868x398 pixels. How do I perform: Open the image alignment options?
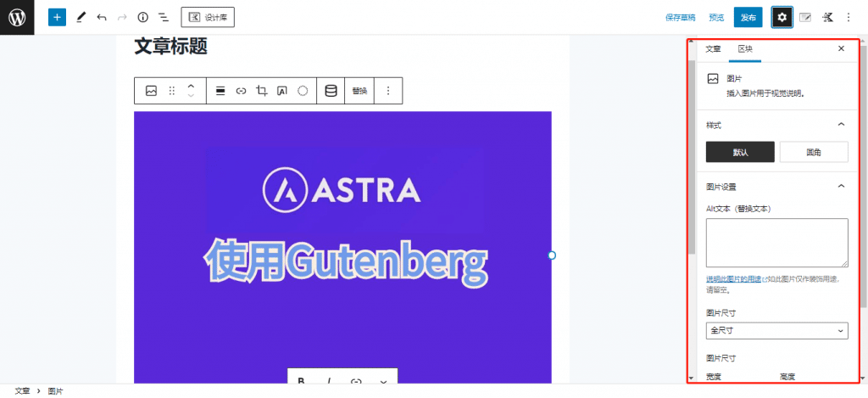click(x=220, y=91)
